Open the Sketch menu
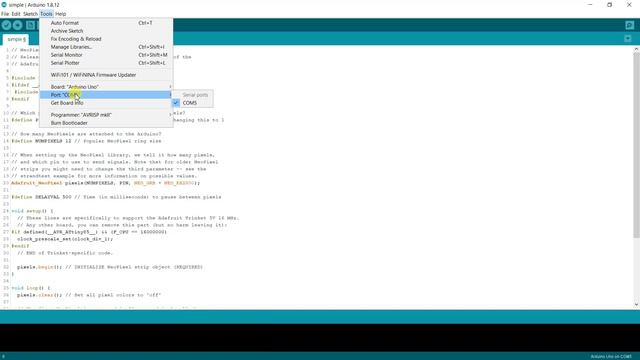640x360 pixels. [30, 14]
